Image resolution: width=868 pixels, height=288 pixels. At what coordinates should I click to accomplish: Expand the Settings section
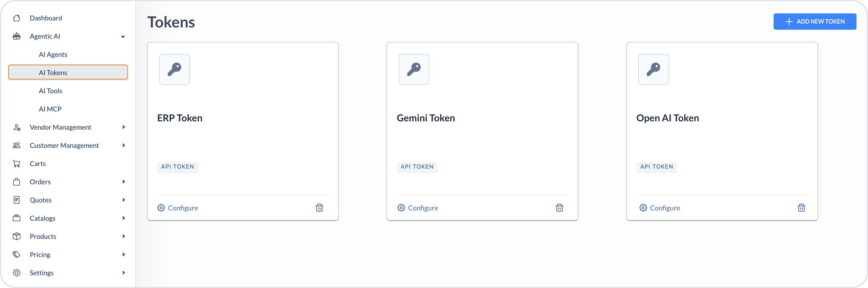click(123, 272)
